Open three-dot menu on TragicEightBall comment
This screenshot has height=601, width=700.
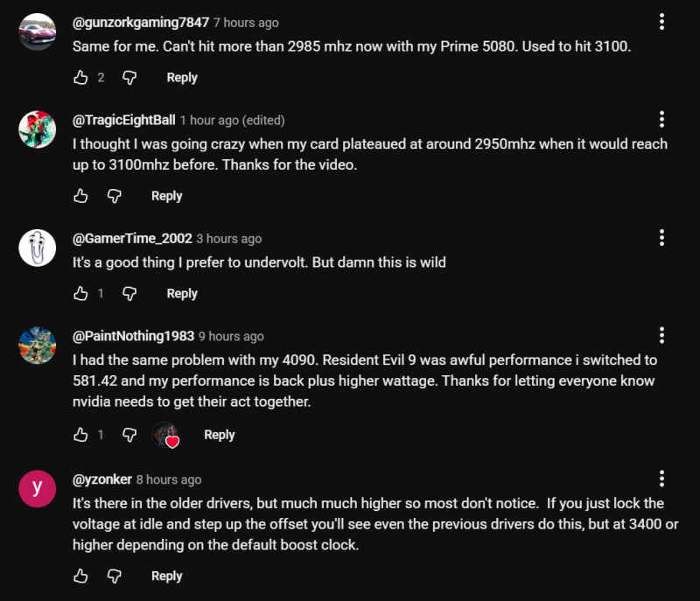(x=661, y=119)
